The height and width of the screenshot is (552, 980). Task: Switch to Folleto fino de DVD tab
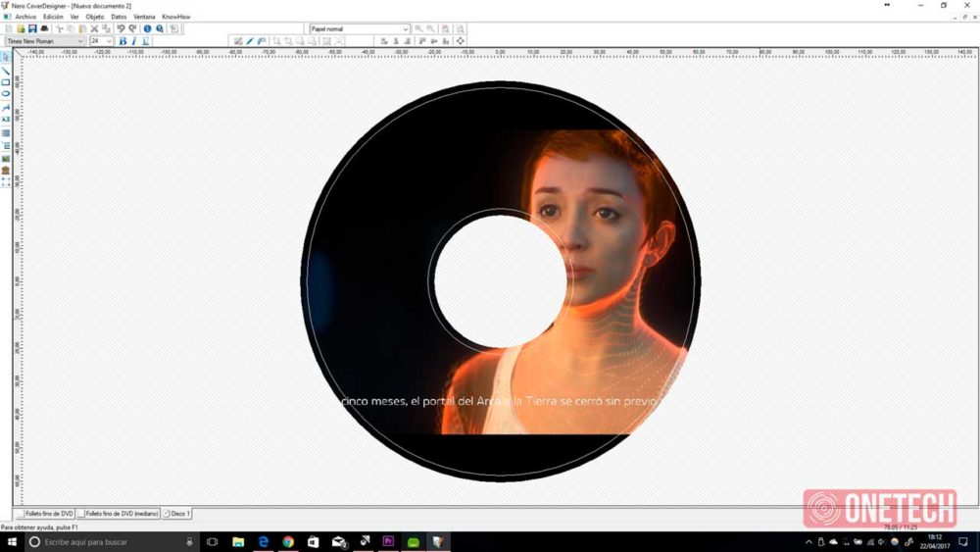44,514
